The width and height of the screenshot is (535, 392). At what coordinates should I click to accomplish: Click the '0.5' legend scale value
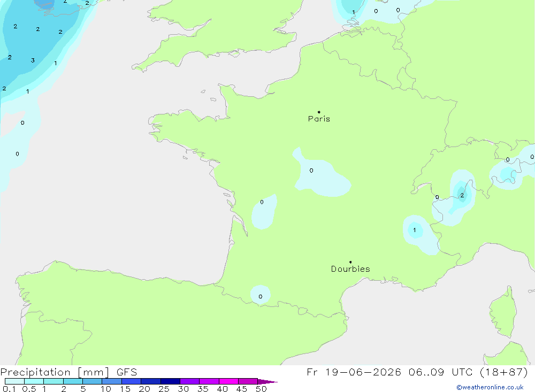29,389
